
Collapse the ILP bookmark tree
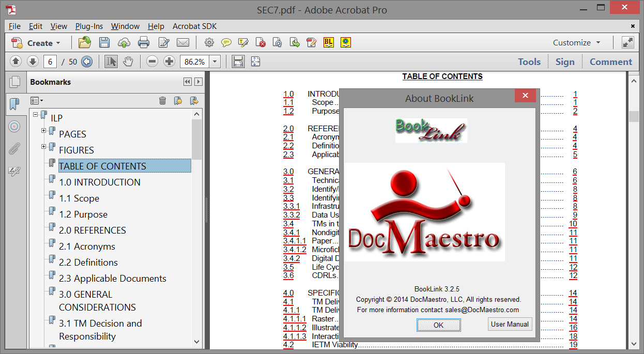(x=36, y=114)
